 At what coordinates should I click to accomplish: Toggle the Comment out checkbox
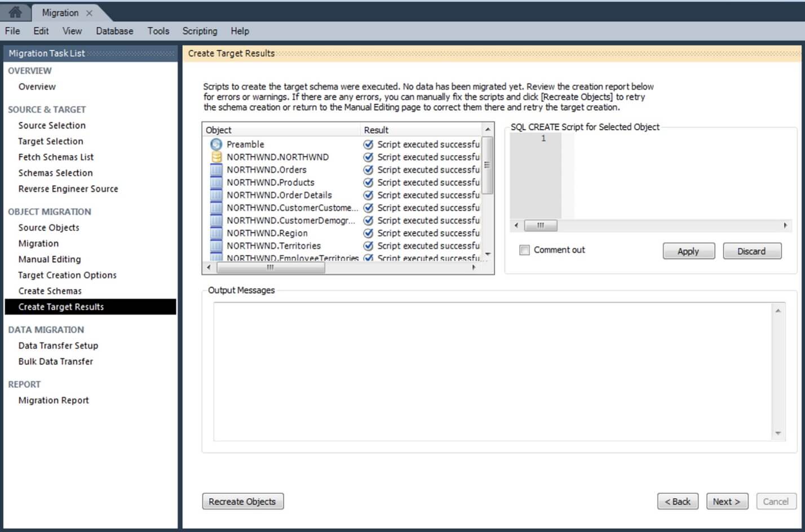[x=524, y=250]
